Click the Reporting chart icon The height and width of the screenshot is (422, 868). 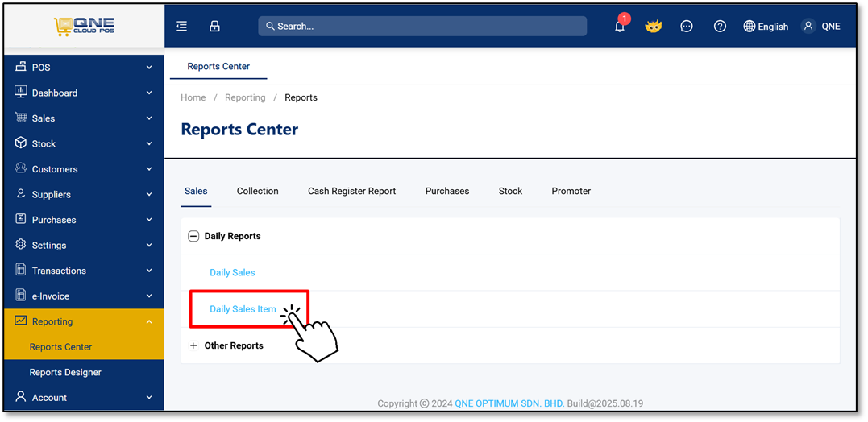pyautogui.click(x=20, y=321)
